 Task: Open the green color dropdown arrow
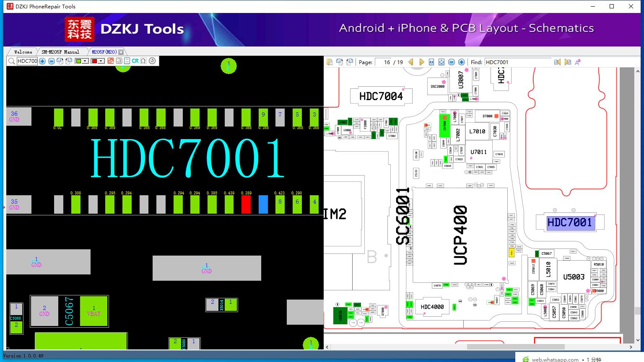pos(86,61)
